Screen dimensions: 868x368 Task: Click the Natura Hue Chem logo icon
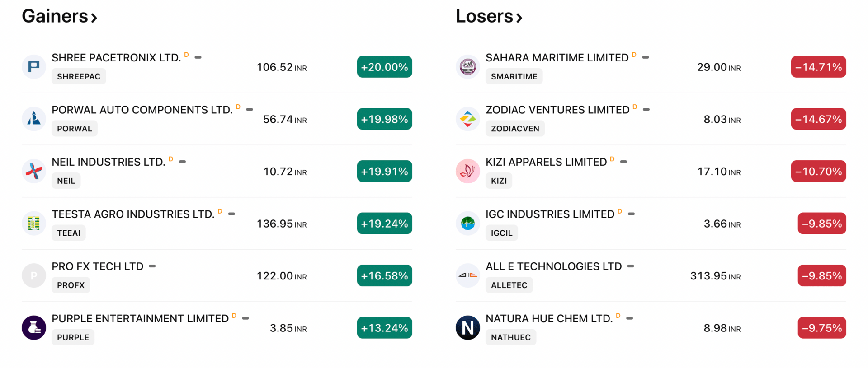click(468, 328)
